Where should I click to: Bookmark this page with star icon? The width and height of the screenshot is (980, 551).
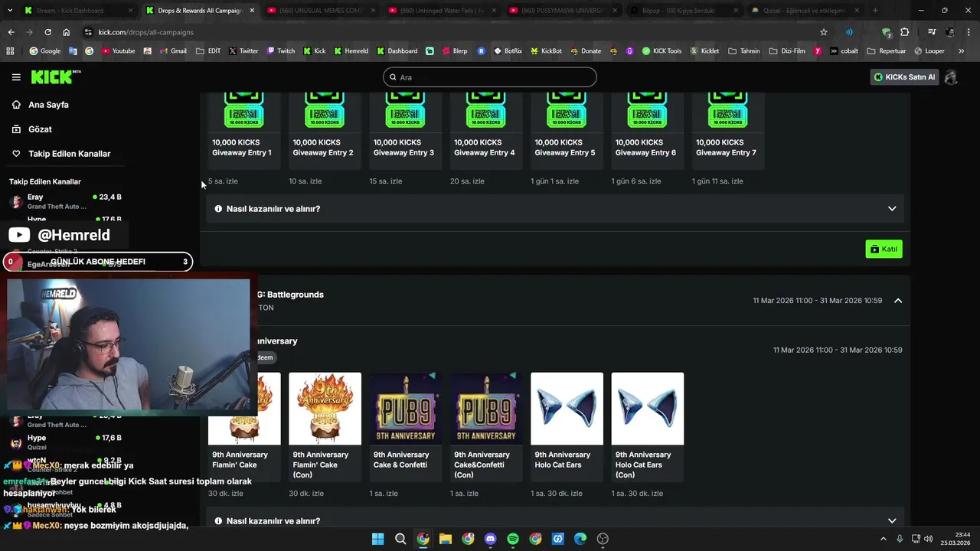(x=824, y=32)
